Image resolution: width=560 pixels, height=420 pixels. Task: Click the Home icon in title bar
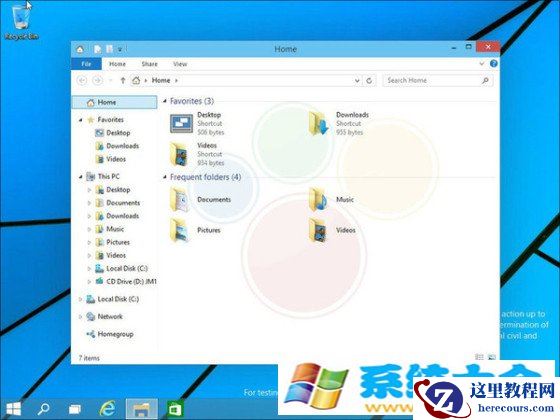80,49
